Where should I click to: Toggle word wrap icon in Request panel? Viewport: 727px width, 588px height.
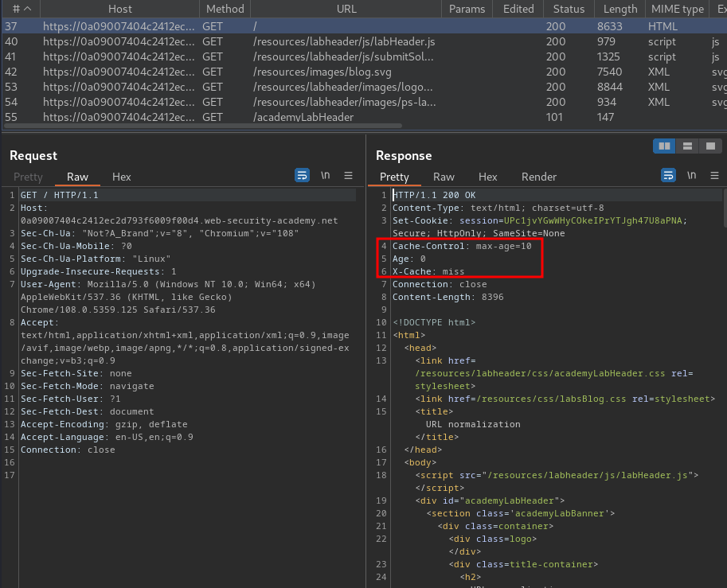coord(302,176)
